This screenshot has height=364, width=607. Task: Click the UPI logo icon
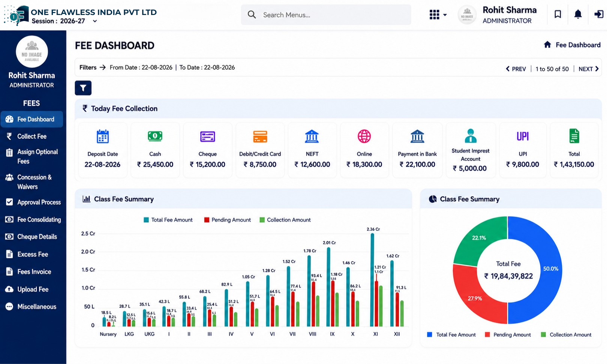tap(523, 136)
